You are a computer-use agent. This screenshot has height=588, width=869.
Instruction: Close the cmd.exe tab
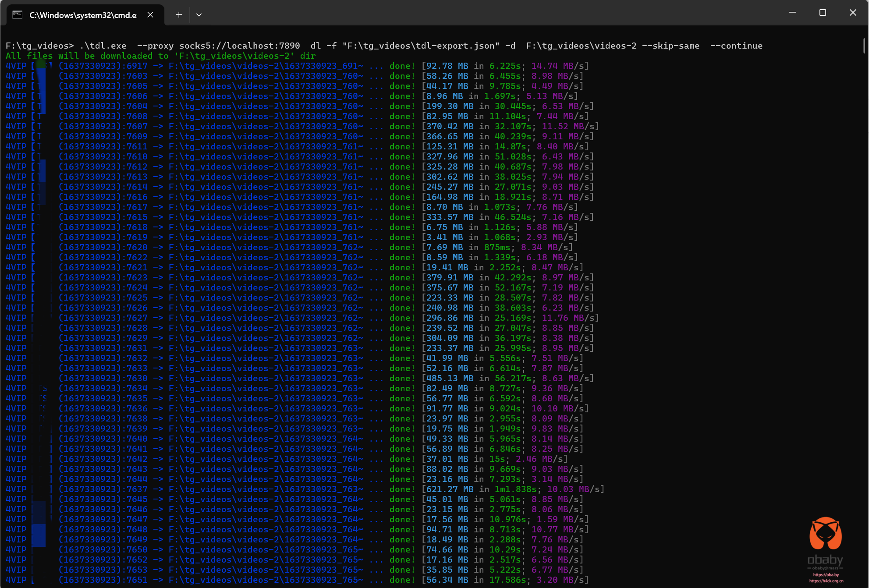click(150, 15)
